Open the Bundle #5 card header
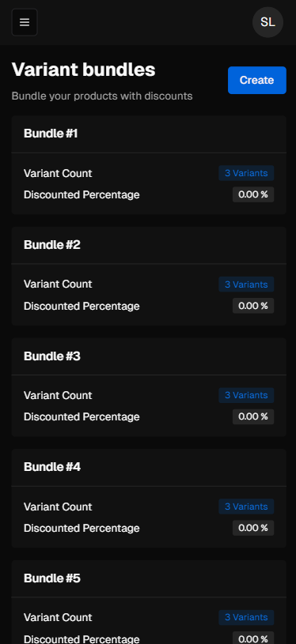 tap(149, 578)
